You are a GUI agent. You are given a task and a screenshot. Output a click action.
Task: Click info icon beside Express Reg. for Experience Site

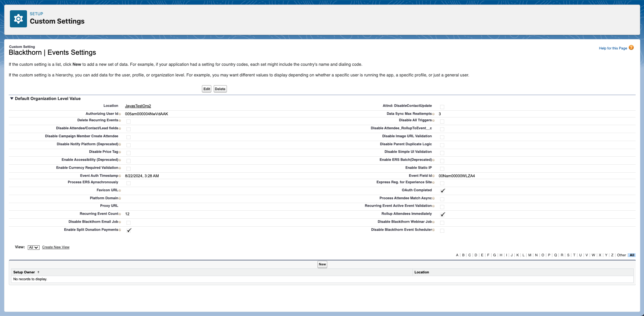point(433,183)
